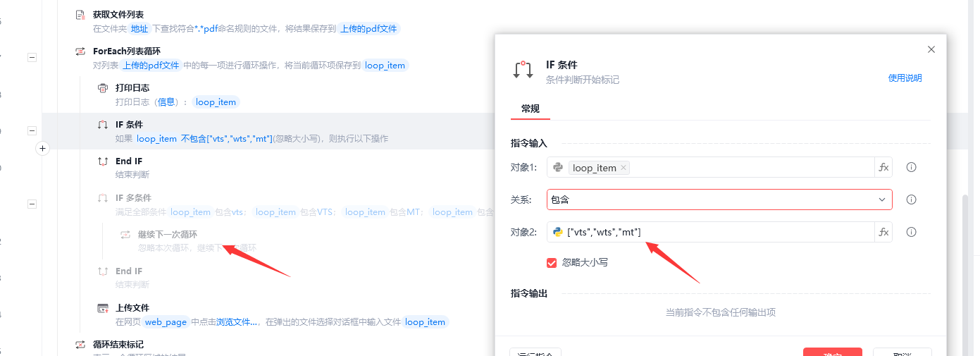The height and width of the screenshot is (356, 980).
Task: Select the End IF step below IF 条件
Action: (129, 161)
